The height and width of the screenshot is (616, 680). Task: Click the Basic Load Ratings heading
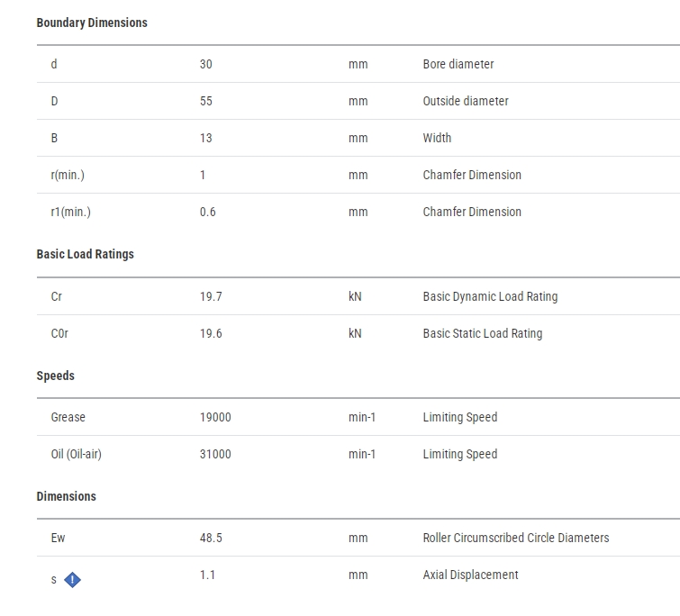(85, 254)
